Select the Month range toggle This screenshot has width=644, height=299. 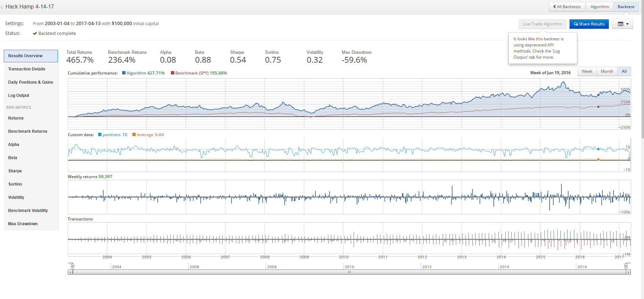click(607, 71)
